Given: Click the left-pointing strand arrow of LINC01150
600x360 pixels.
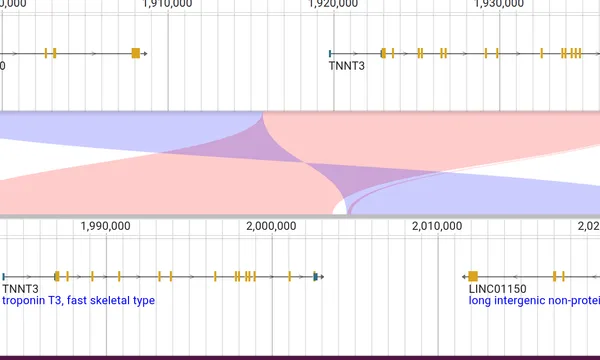Looking at the screenshot, I should click(465, 276).
